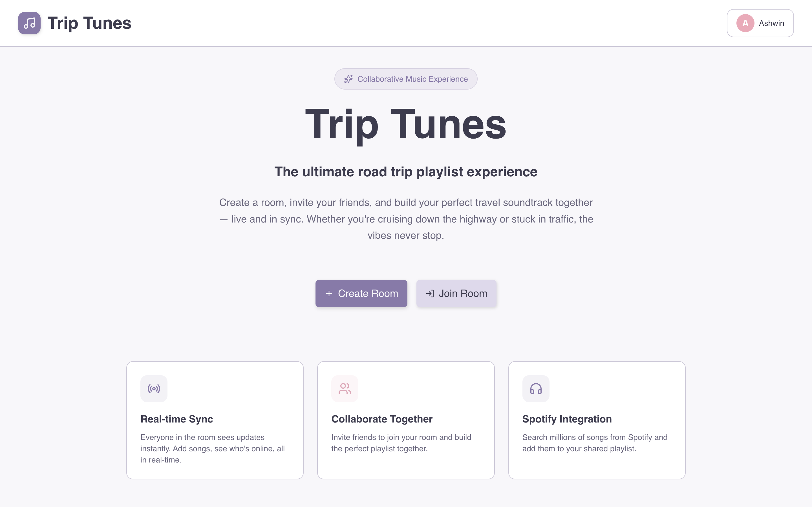Select the Spotify Integration card title

click(x=567, y=419)
